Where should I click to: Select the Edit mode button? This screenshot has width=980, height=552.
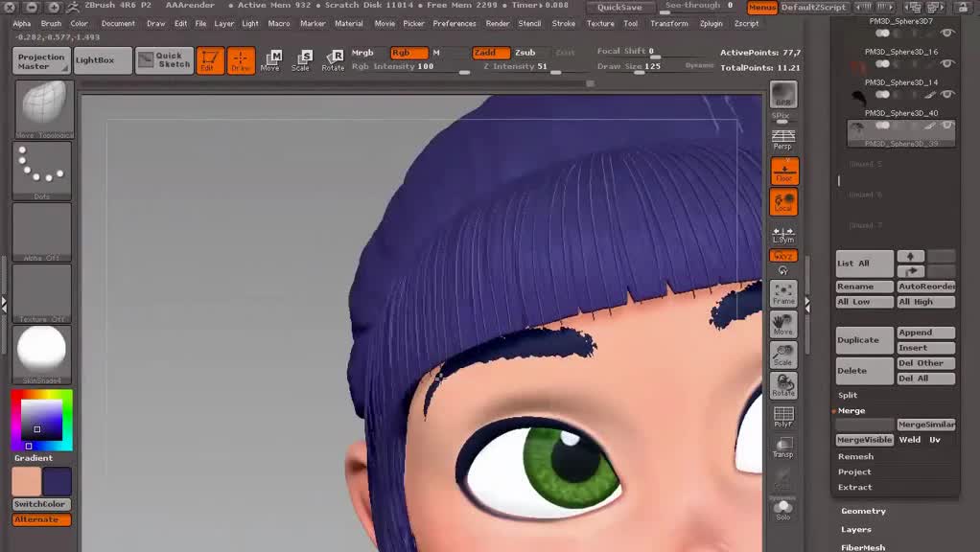[210, 60]
